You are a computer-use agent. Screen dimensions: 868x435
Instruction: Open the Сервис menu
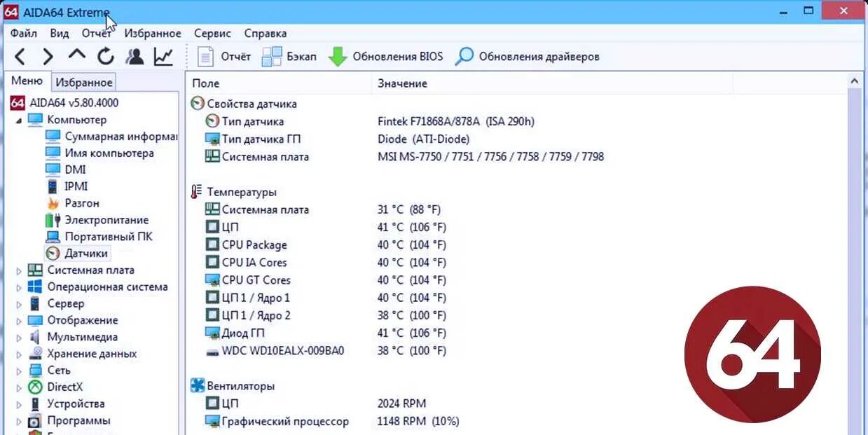pos(212,33)
